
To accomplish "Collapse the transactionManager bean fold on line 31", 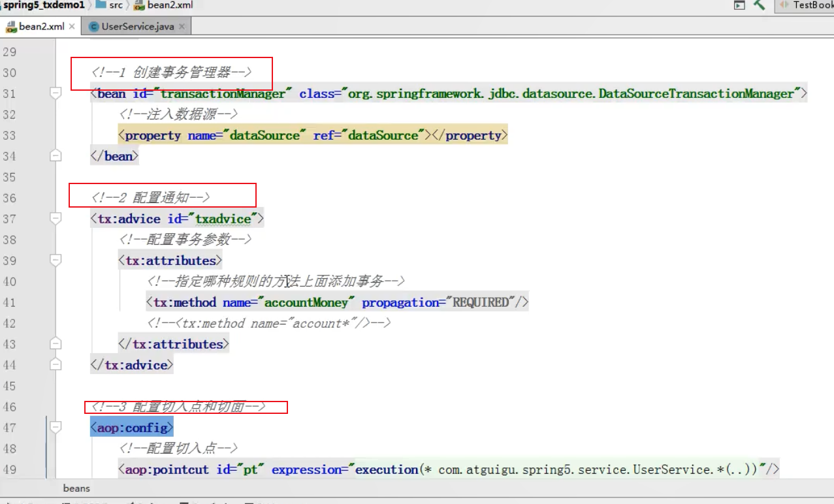I will [56, 94].
